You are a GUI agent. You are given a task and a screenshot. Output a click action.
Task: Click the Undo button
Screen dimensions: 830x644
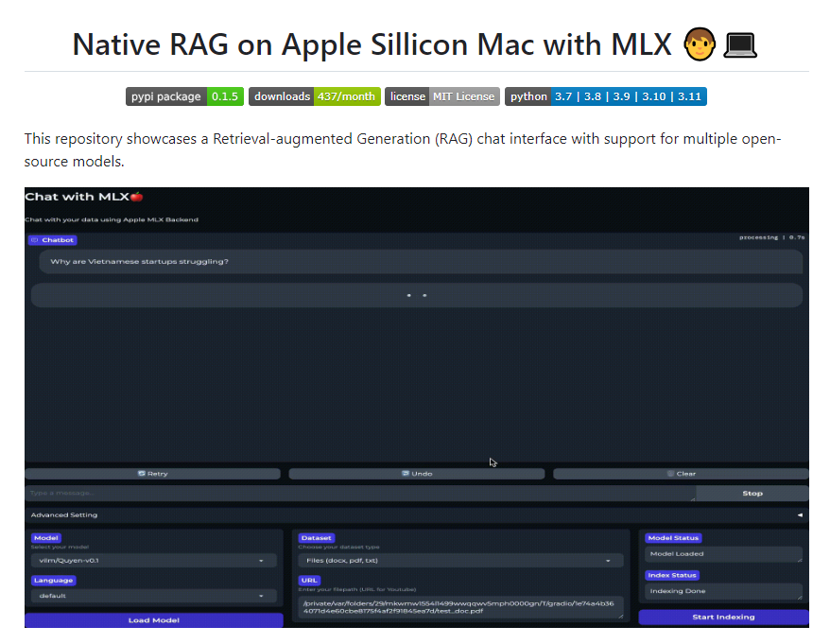pyautogui.click(x=417, y=474)
